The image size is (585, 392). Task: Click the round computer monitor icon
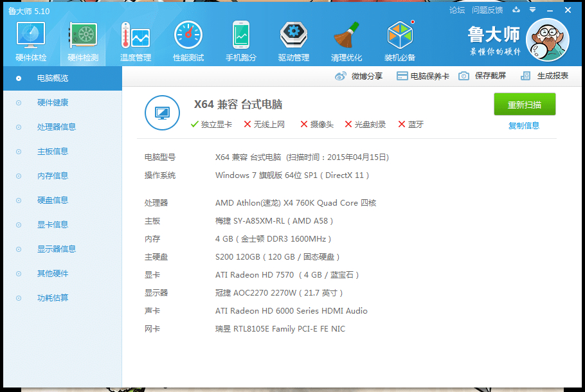coord(162,112)
